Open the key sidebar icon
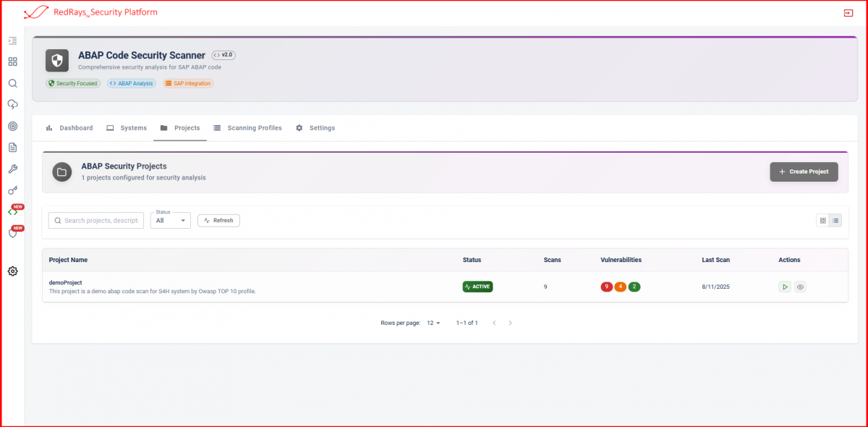868x427 pixels. coord(12,190)
